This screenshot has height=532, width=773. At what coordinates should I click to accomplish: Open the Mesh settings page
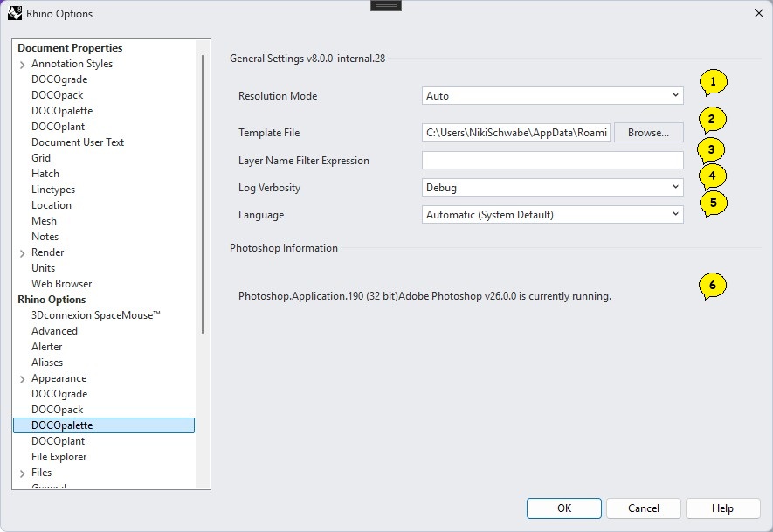pyautogui.click(x=44, y=221)
